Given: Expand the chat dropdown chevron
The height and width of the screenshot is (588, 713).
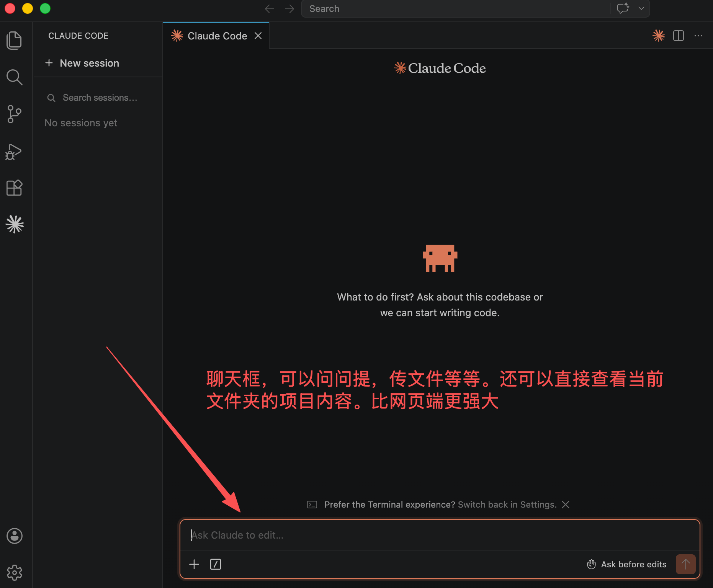Looking at the screenshot, I should [x=641, y=8].
